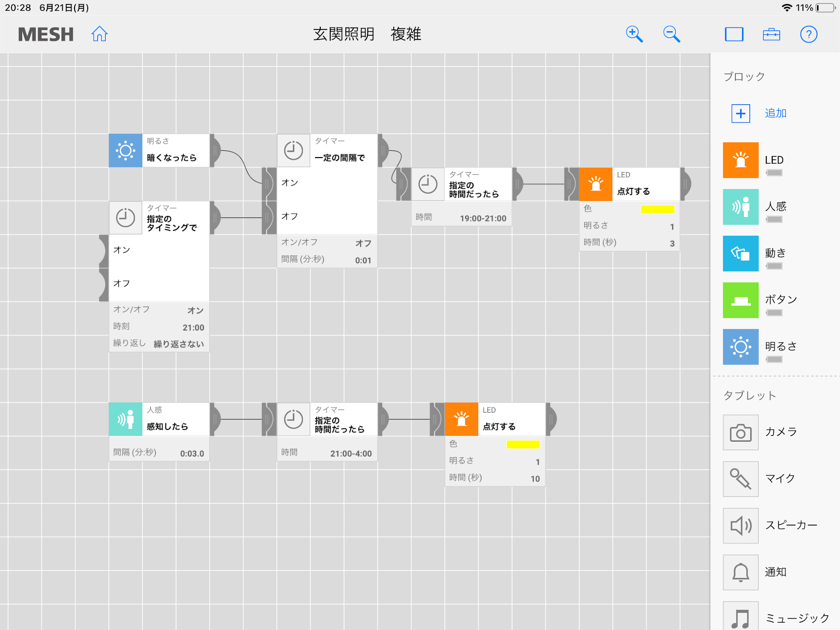Click output connector of 感知したら block

[215, 419]
